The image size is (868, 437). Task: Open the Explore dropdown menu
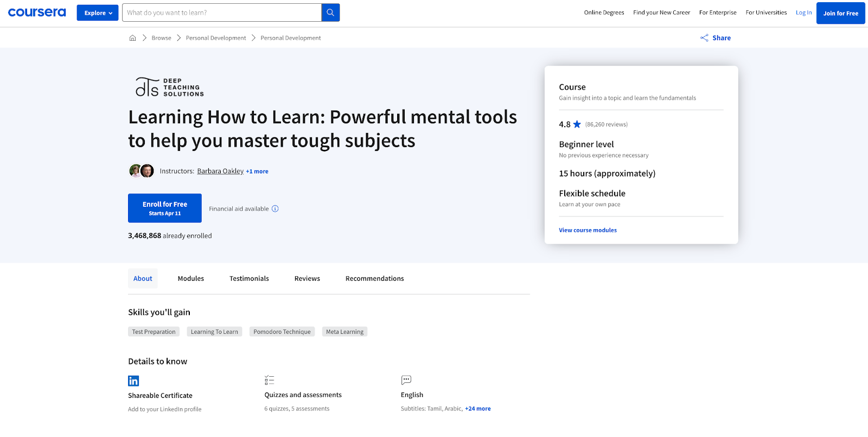98,12
